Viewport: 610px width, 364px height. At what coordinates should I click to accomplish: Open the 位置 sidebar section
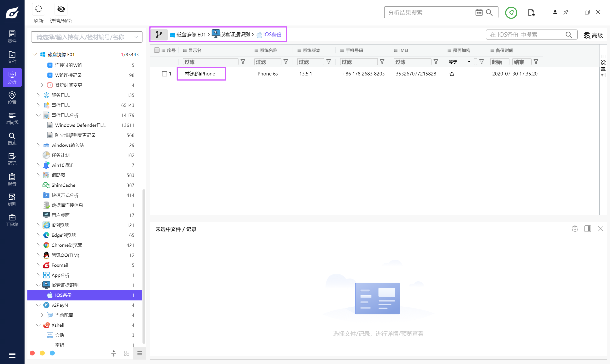12,98
